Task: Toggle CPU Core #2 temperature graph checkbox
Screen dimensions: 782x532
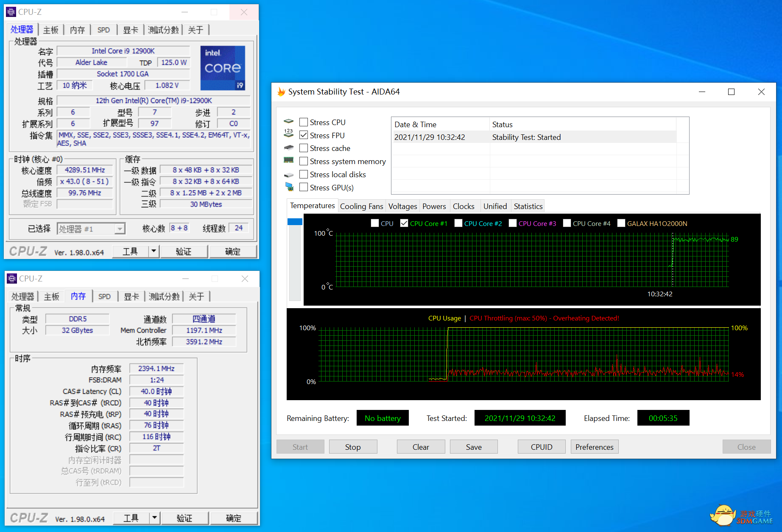Action: pyautogui.click(x=458, y=223)
